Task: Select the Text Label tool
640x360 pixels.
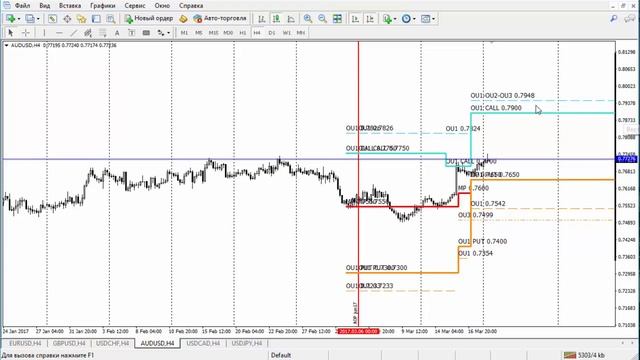Action: point(131,33)
